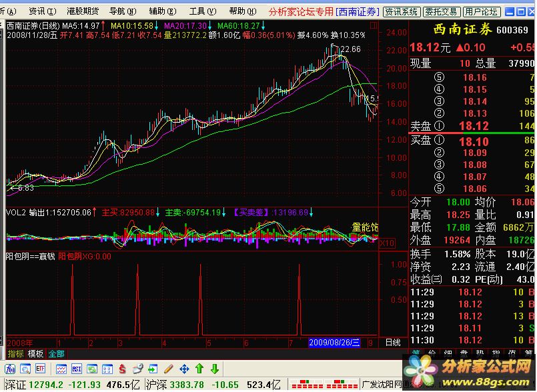Image resolution: width=537 pixels, height=392 pixels.
Task: Click the wavy-lines indicator chart icon
Action: click(61, 369)
